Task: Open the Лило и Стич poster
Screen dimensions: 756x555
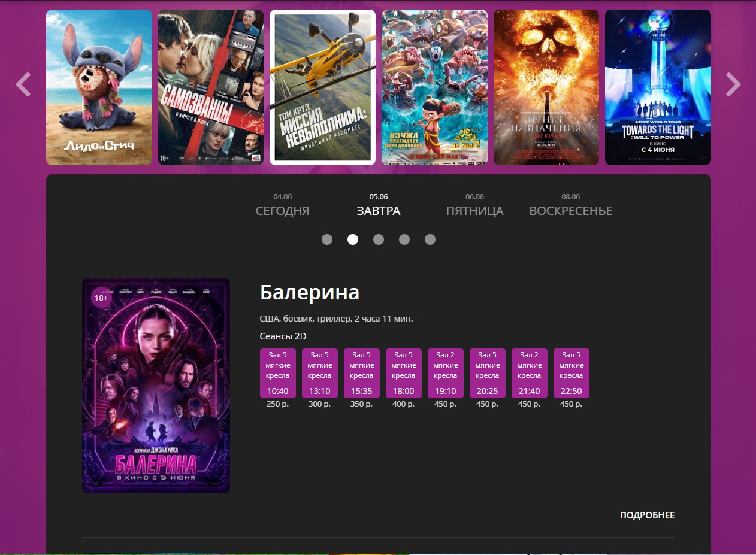Action: pos(99,87)
